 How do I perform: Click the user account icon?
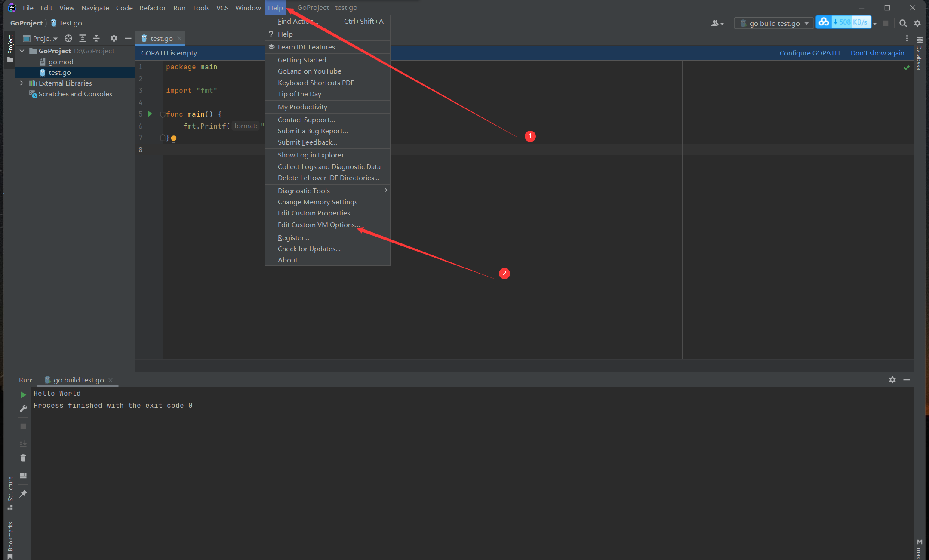[x=717, y=23]
